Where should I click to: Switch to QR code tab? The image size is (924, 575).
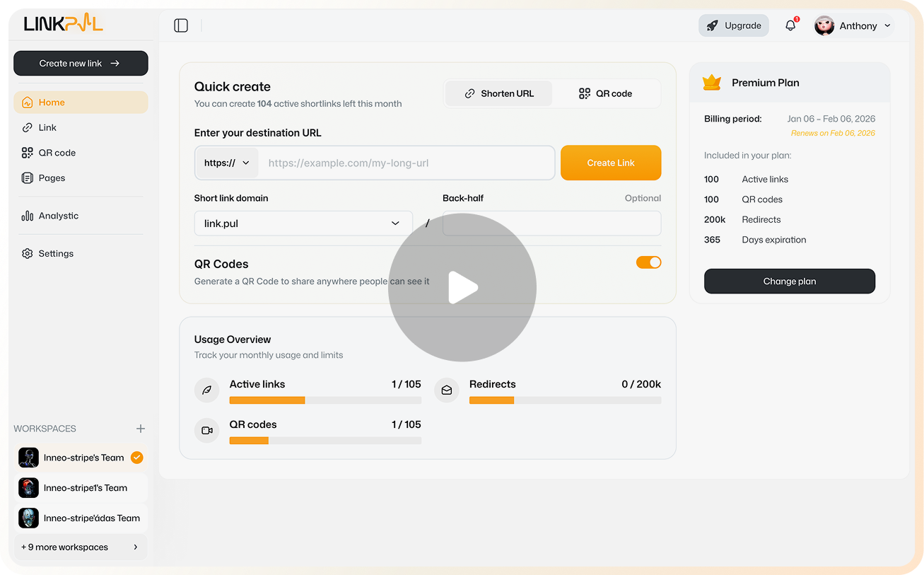[606, 93]
